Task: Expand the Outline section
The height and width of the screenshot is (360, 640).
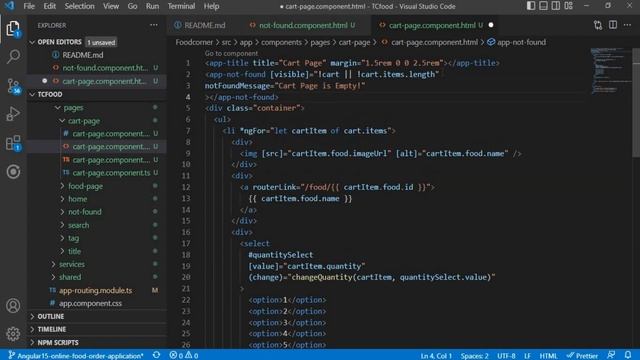Action: 32,316
